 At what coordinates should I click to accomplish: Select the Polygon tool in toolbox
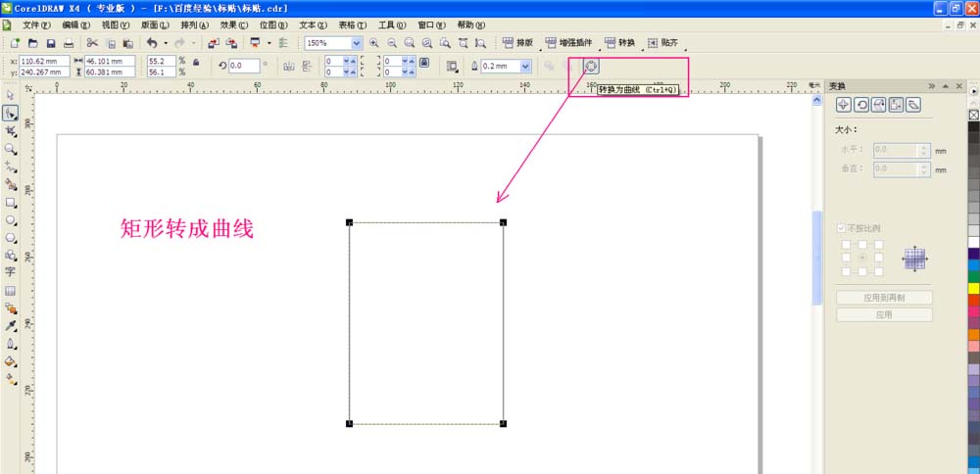(x=10, y=238)
